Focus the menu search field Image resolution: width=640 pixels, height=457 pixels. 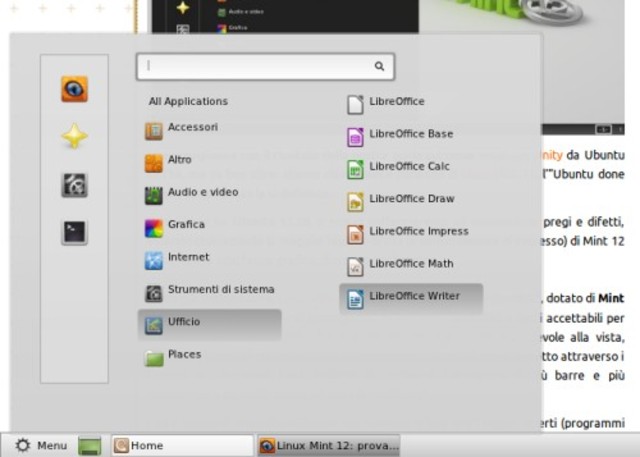coord(266,66)
